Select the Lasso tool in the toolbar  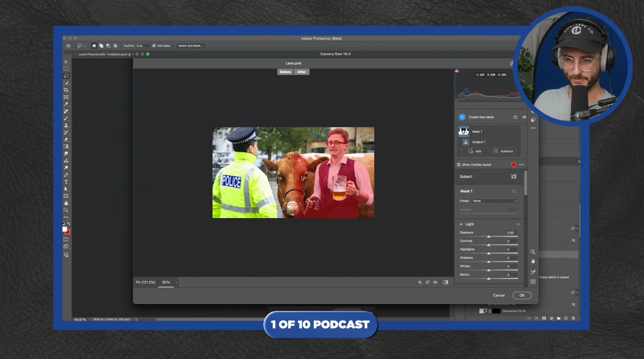pos(66,76)
